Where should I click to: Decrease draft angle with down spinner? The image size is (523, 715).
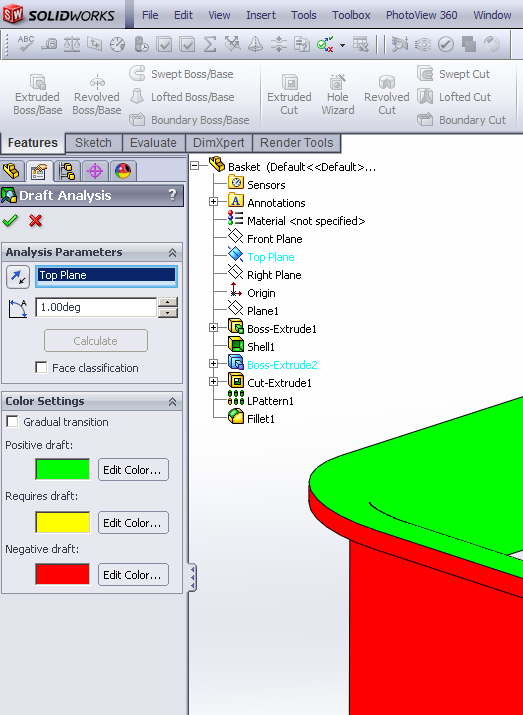point(168,313)
